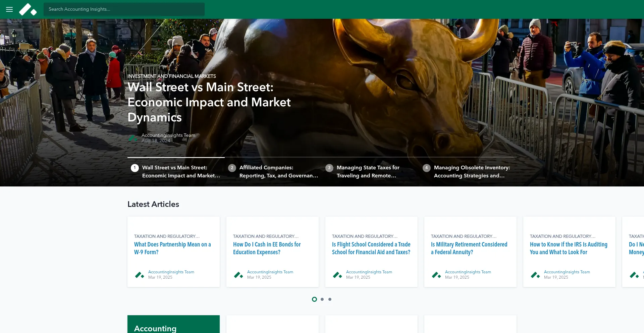
Task: Click the number 4 slide badge
Action: click(x=427, y=168)
